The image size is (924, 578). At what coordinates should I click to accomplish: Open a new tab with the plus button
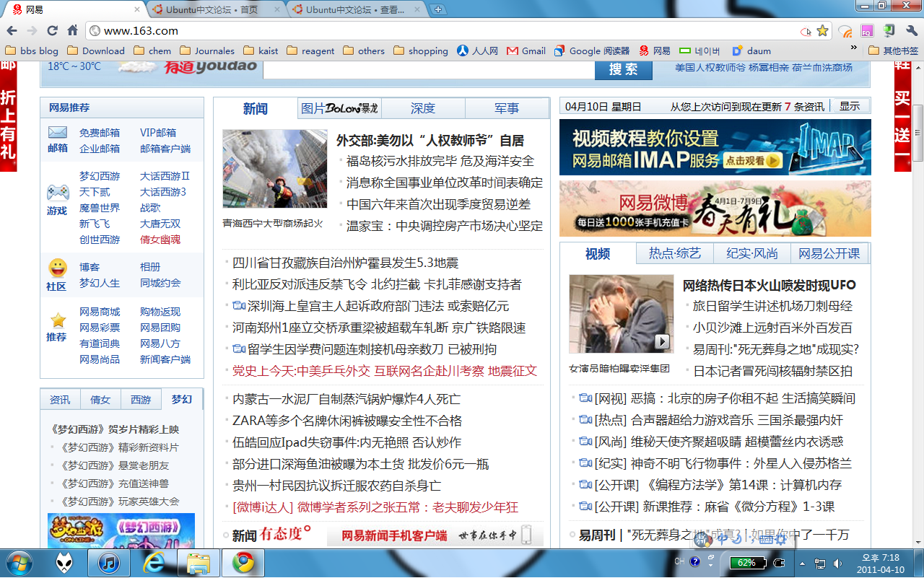[437, 10]
